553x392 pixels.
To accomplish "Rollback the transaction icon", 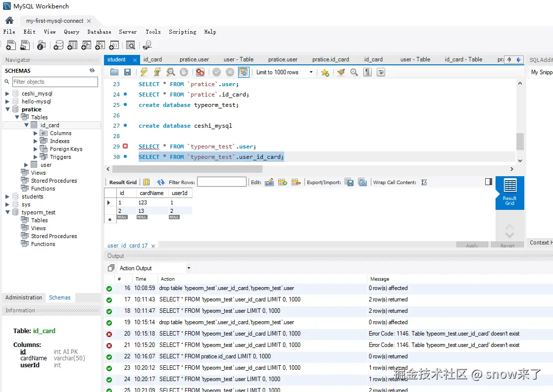I will click(230, 72).
